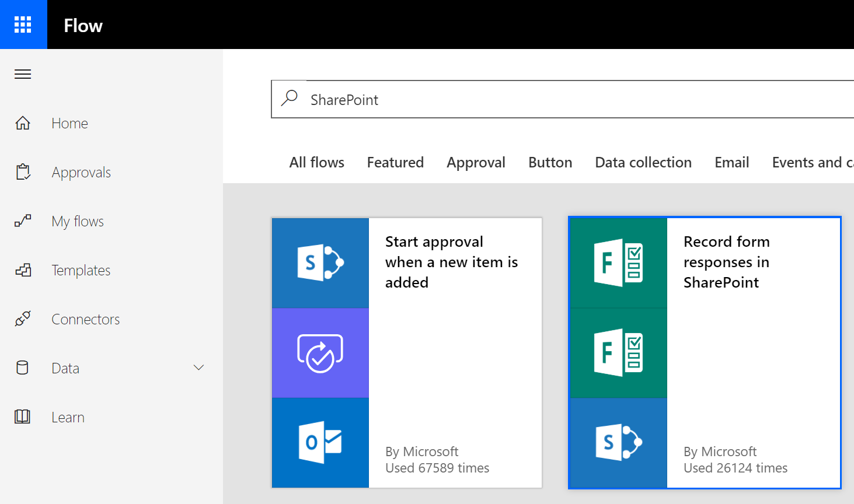Click the Flow title in header
854x504 pixels.
[83, 26]
